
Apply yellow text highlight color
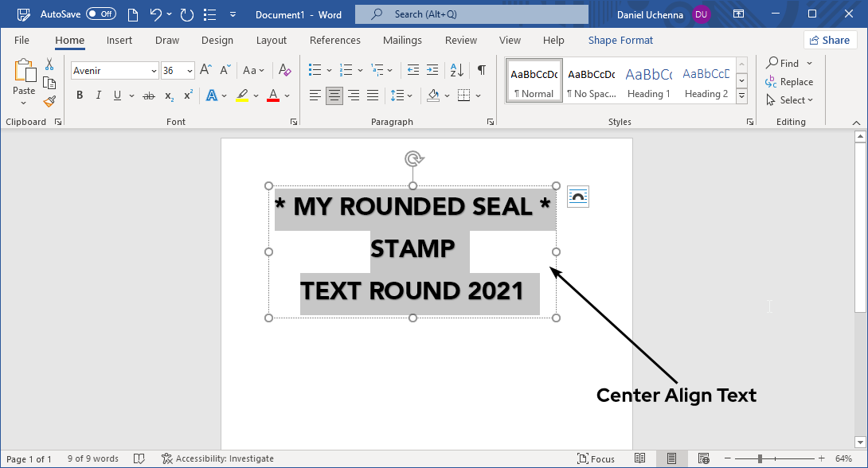242,95
